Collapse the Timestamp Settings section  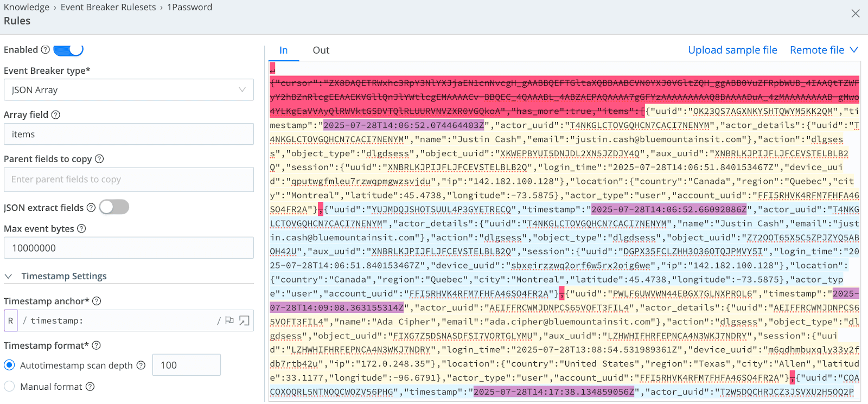(x=9, y=277)
